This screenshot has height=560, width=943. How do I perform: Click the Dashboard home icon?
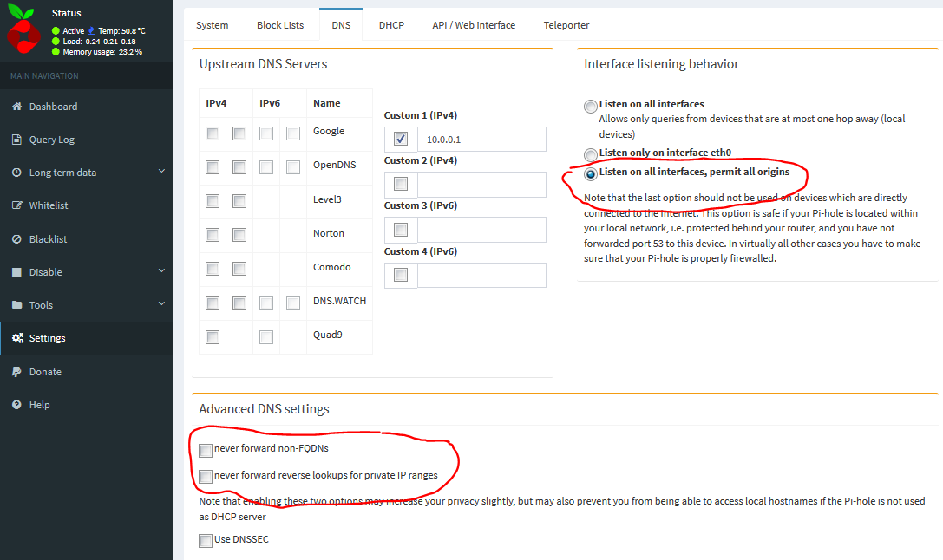click(x=16, y=107)
